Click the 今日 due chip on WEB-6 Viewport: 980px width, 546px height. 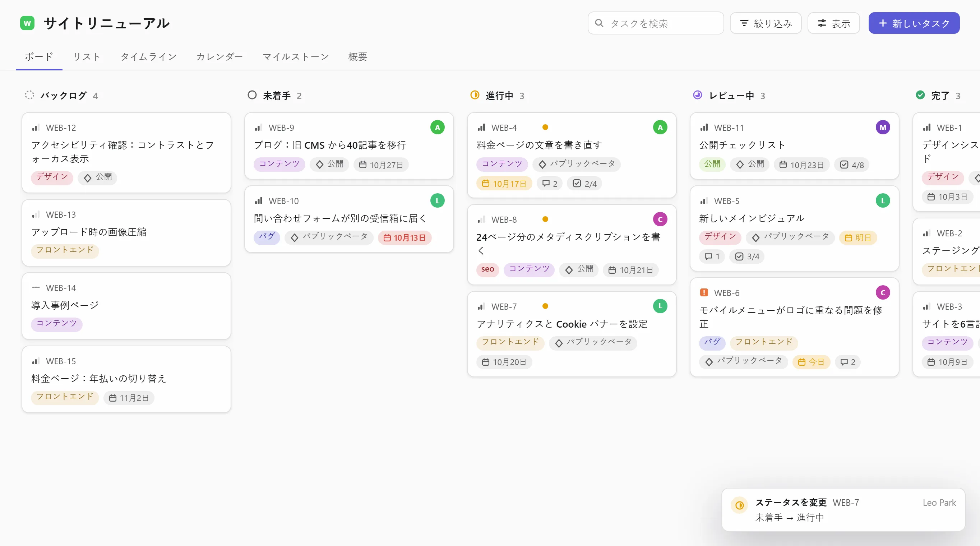[811, 362]
